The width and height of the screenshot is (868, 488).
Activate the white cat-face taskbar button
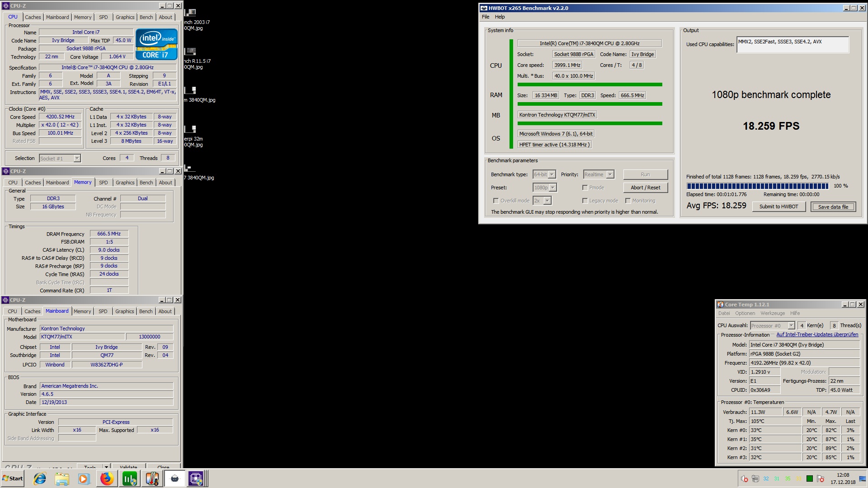[x=175, y=479]
